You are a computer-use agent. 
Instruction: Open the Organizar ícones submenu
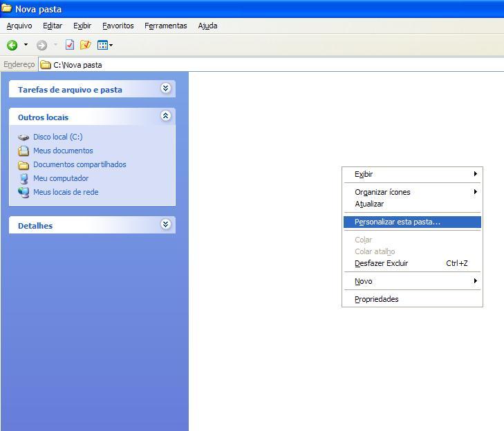coord(412,192)
